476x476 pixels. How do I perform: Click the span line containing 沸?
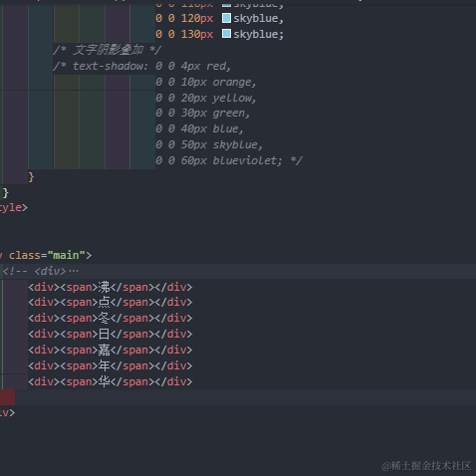tap(111, 287)
